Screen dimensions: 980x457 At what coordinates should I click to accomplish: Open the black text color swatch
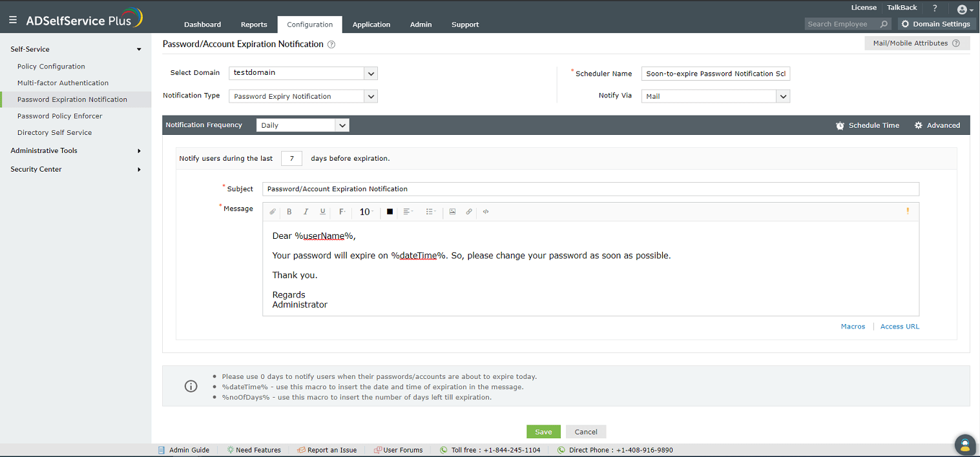point(390,212)
